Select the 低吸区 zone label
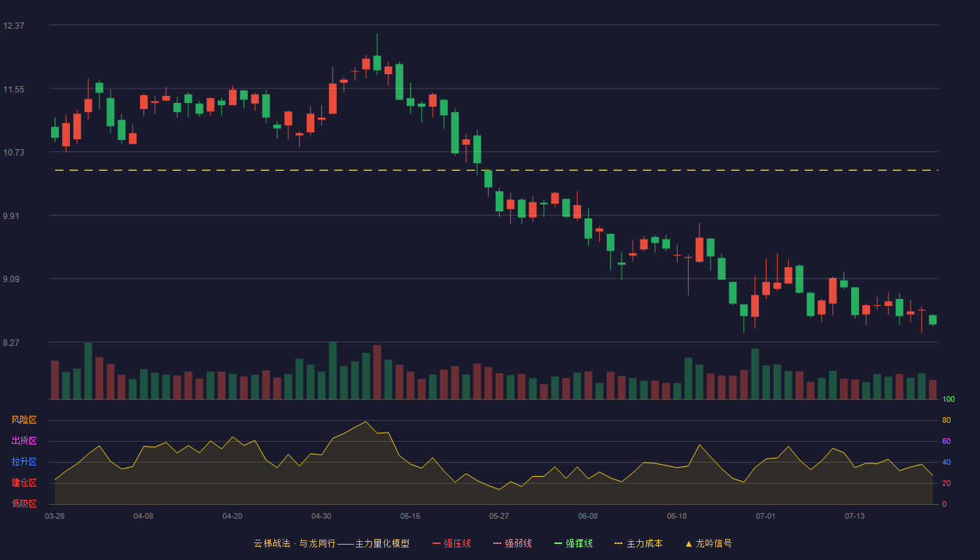 click(24, 504)
